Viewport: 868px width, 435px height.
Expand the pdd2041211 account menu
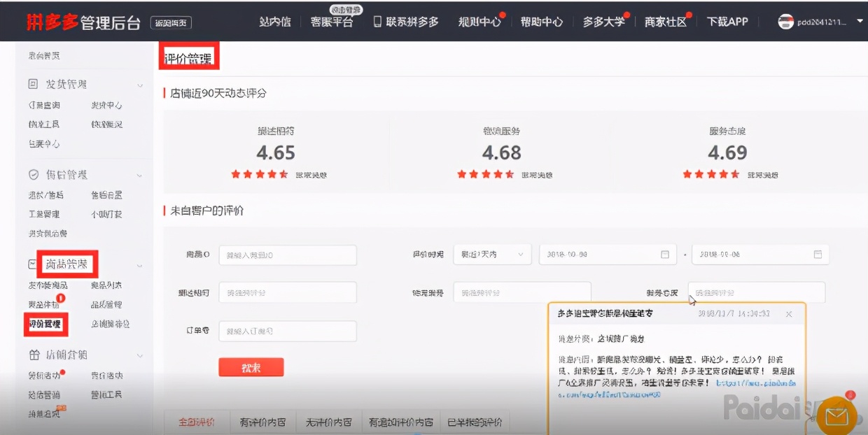[860, 22]
